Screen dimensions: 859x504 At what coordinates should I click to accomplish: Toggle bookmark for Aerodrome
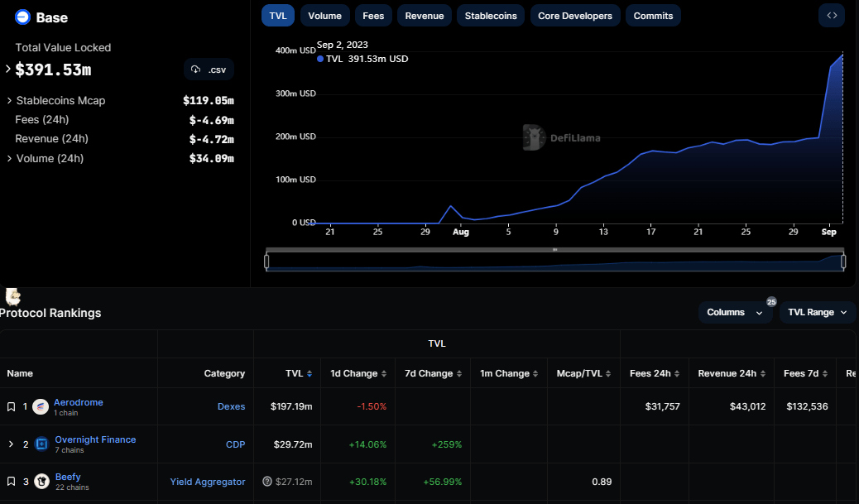(11, 406)
